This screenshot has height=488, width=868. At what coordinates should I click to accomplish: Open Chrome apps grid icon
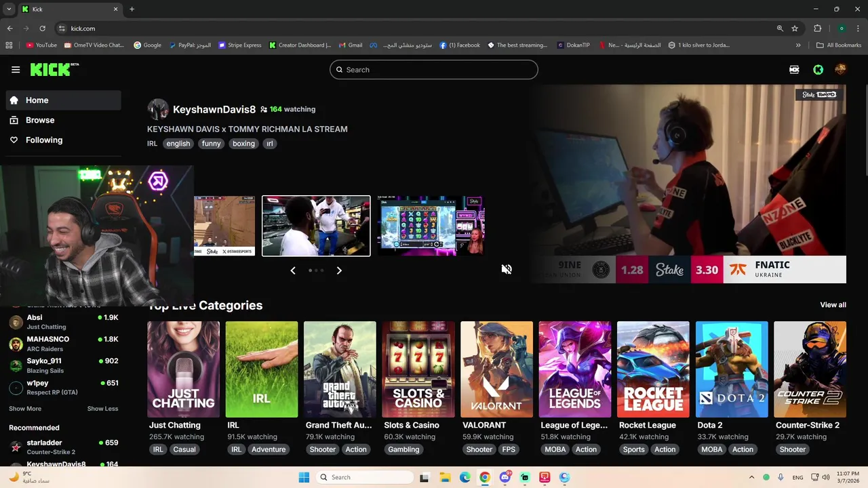9,45
